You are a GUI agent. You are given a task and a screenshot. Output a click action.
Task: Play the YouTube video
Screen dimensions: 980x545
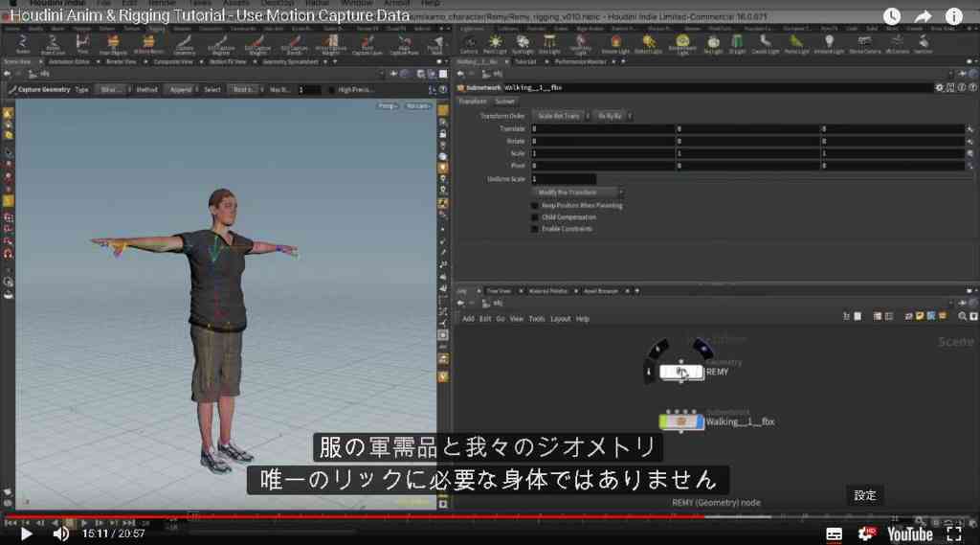(26, 534)
